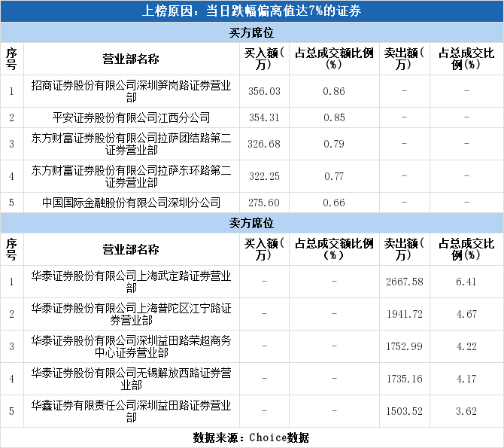
Task: Select the buy amount 354.31
Action: (x=264, y=117)
